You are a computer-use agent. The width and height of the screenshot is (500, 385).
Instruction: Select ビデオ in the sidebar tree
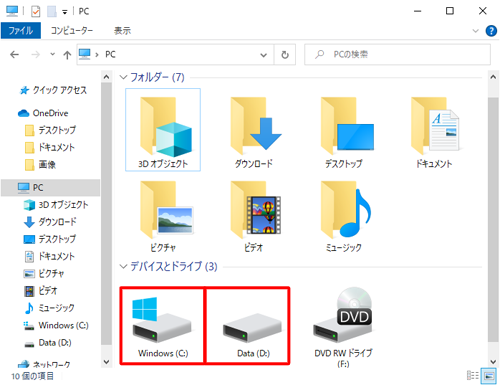point(41,291)
